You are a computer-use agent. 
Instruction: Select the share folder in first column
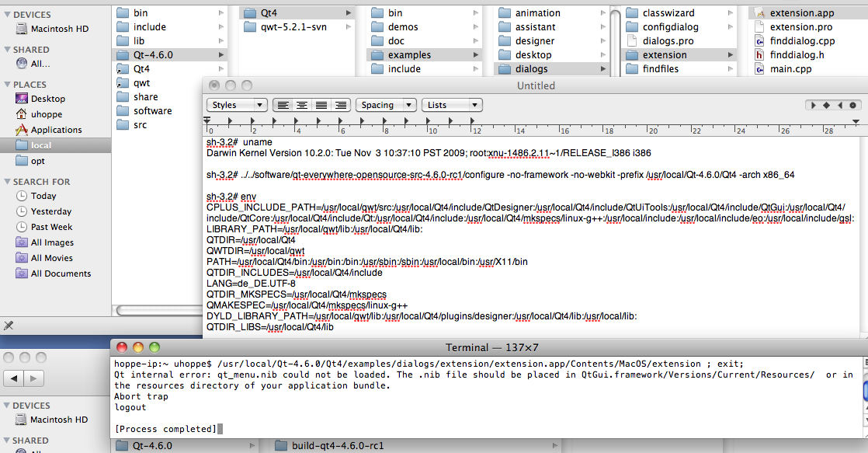(x=137, y=97)
